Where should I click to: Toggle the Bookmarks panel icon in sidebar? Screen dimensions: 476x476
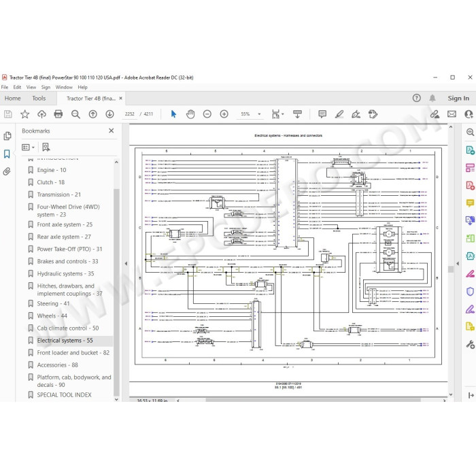click(x=7, y=154)
